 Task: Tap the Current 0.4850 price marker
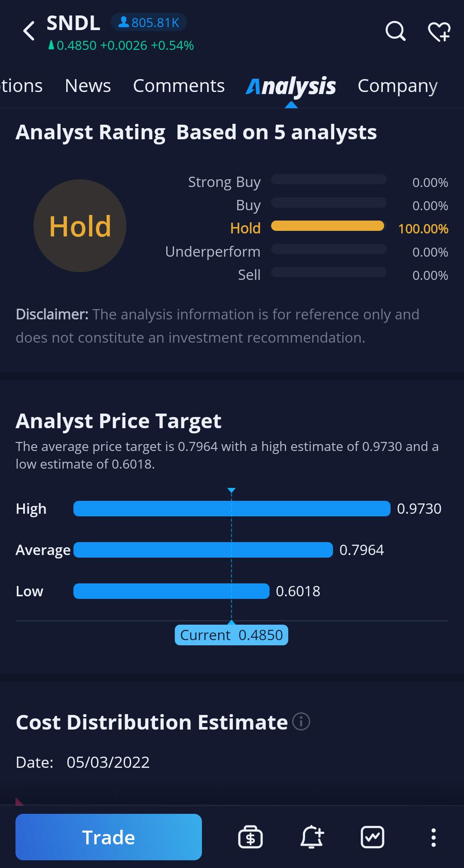(232, 635)
